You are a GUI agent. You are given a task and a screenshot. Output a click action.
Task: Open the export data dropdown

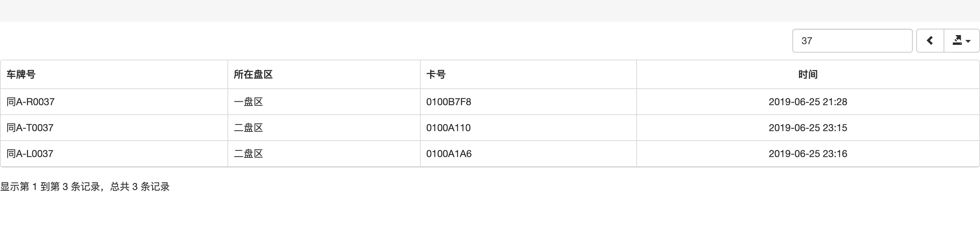961,40
